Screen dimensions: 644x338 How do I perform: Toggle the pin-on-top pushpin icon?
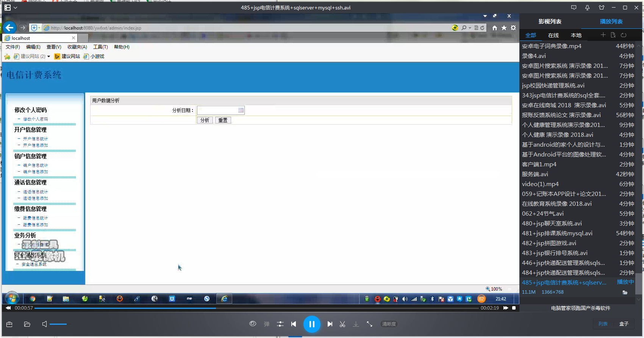point(587,8)
